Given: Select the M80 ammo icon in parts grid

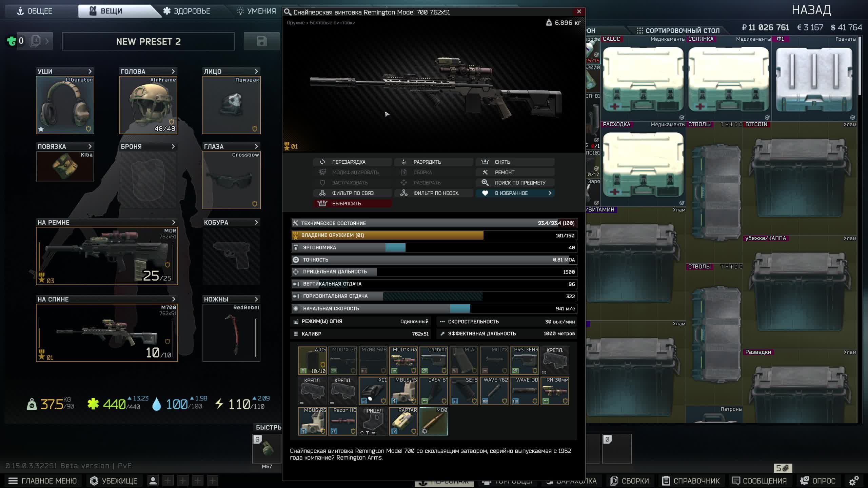Looking at the screenshot, I should [433, 421].
